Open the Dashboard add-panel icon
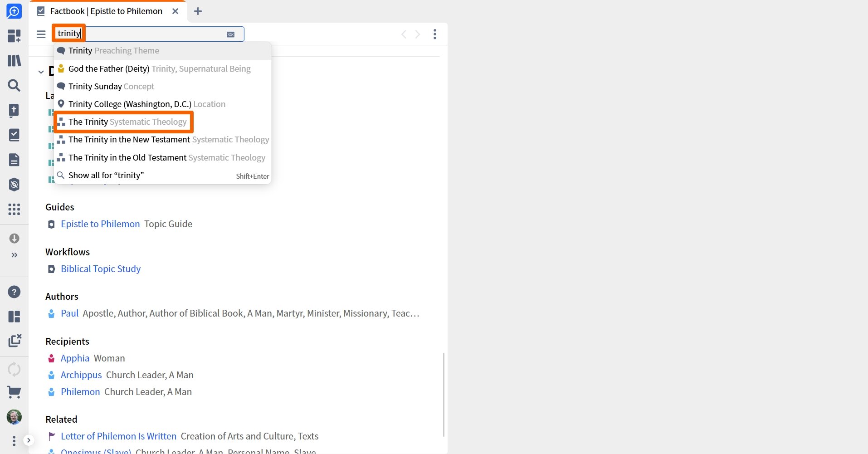 14,36
